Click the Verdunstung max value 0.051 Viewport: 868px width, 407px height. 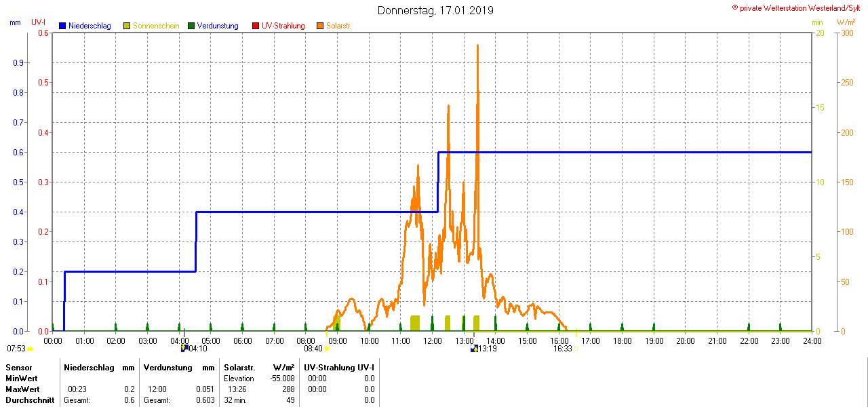[204, 389]
